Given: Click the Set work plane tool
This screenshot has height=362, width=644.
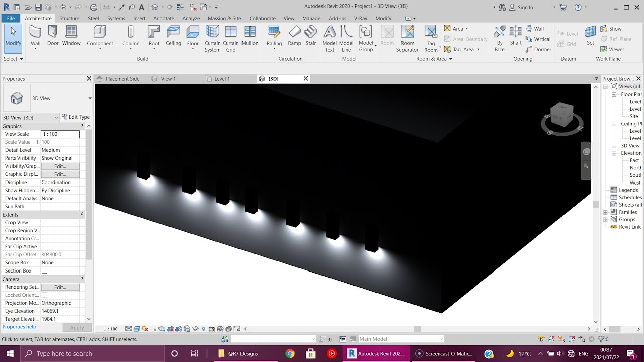Looking at the screenshot, I should click(x=590, y=36).
